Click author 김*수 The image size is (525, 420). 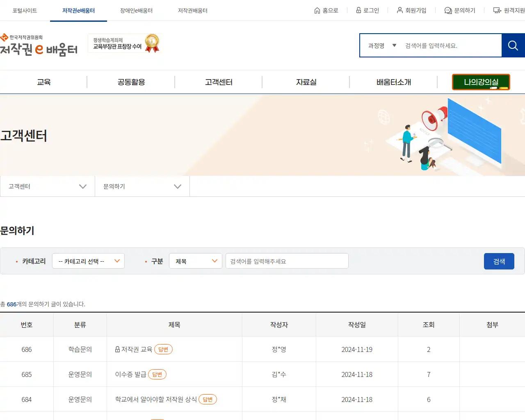coord(279,374)
